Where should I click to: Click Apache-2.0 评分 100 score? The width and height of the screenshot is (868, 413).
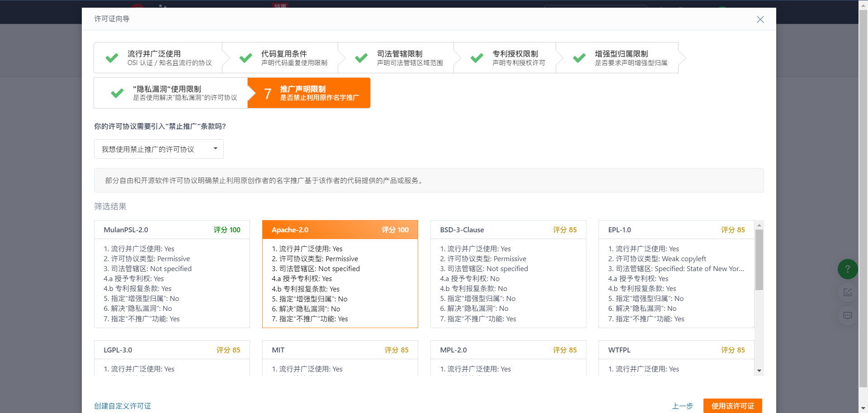395,230
